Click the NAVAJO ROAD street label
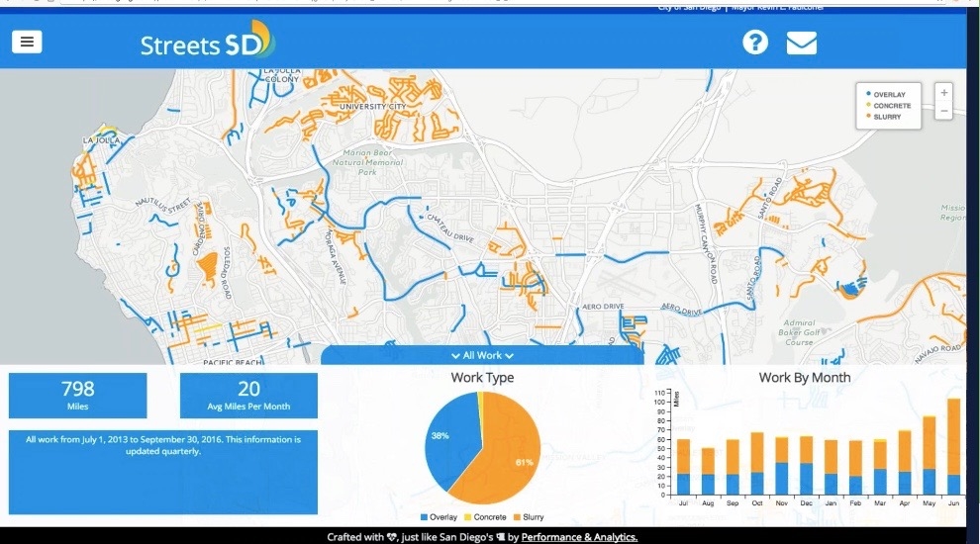Viewport: 980px width, 544px height. (x=937, y=354)
